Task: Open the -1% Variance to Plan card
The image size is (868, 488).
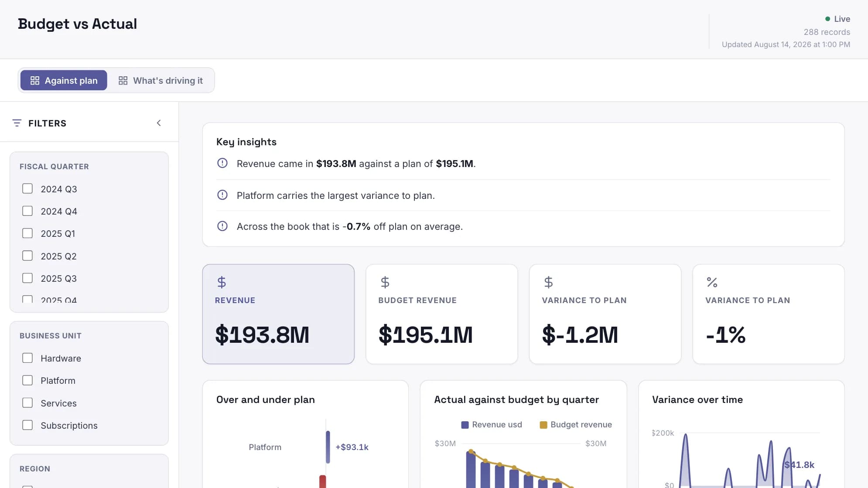Action: click(769, 314)
